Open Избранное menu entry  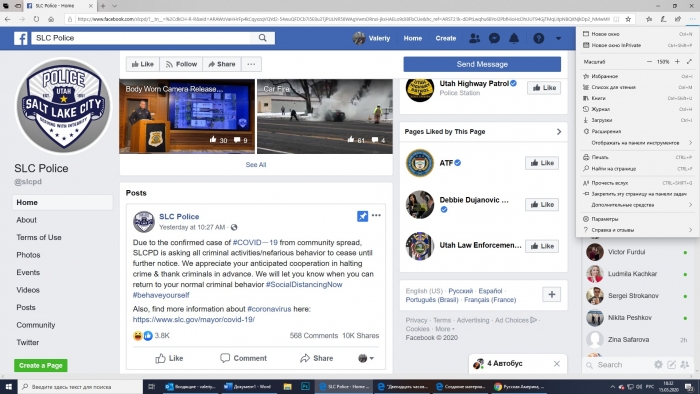point(638,76)
